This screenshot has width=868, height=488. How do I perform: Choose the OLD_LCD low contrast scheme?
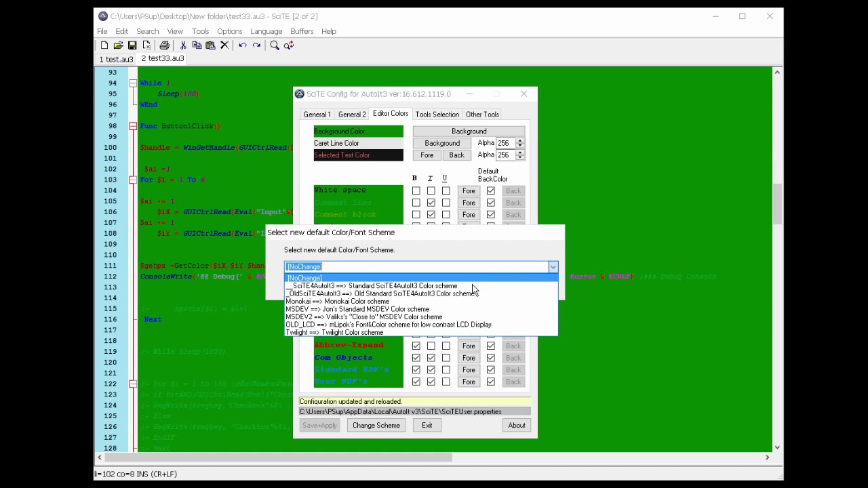pyautogui.click(x=421, y=325)
